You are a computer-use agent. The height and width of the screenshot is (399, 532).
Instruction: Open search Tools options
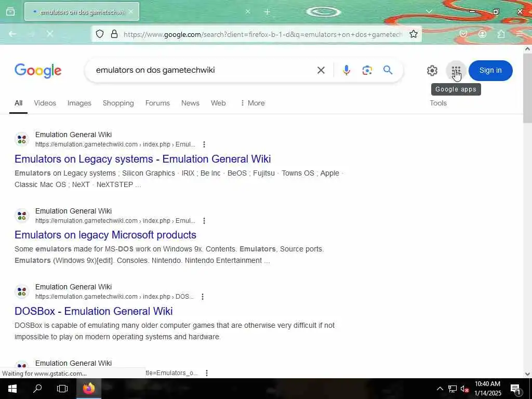[x=438, y=103]
